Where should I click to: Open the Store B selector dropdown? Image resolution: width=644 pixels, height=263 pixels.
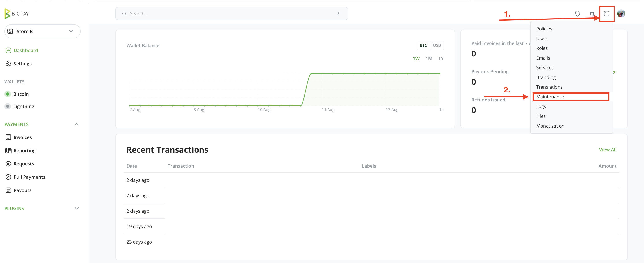click(42, 31)
